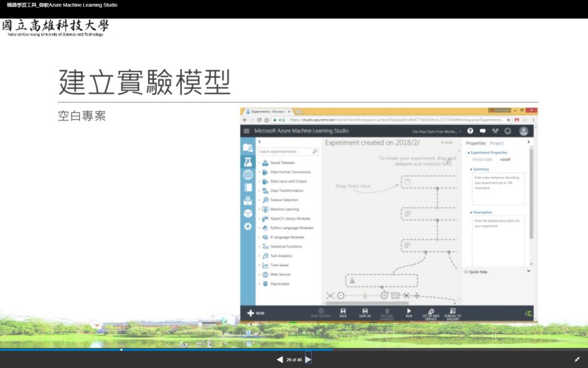Go to the next slide
Screen dimensions: 588x368
[x=308, y=359]
